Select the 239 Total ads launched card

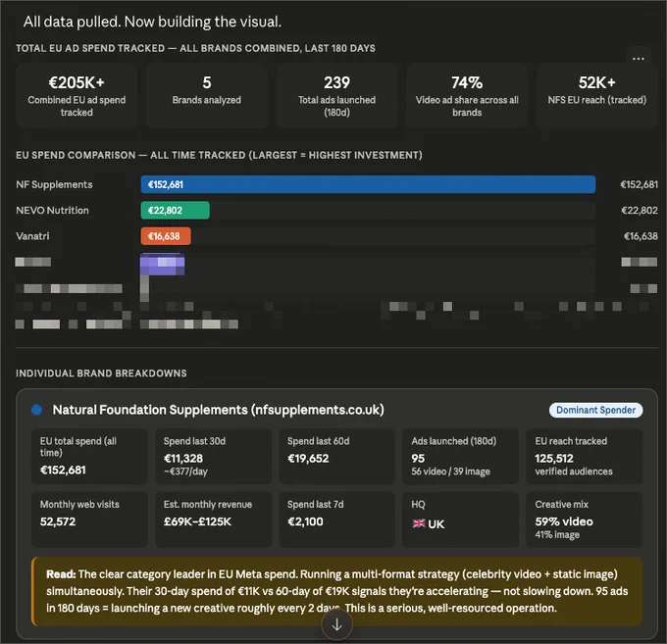(x=336, y=96)
